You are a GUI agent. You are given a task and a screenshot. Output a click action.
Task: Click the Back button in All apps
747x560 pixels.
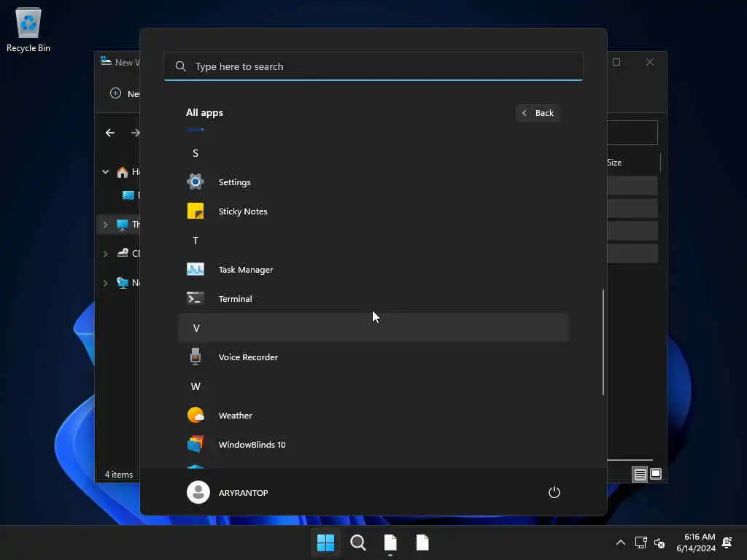[x=538, y=113]
